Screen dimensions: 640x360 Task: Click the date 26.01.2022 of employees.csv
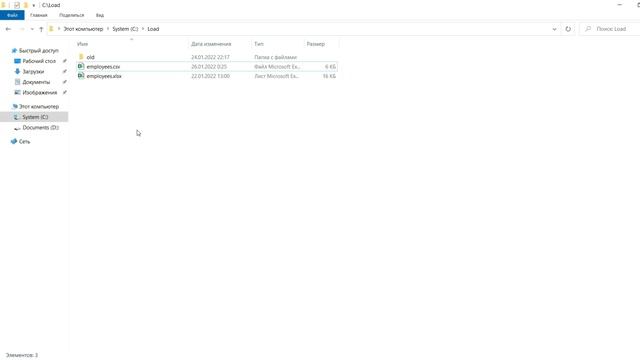tap(209, 67)
